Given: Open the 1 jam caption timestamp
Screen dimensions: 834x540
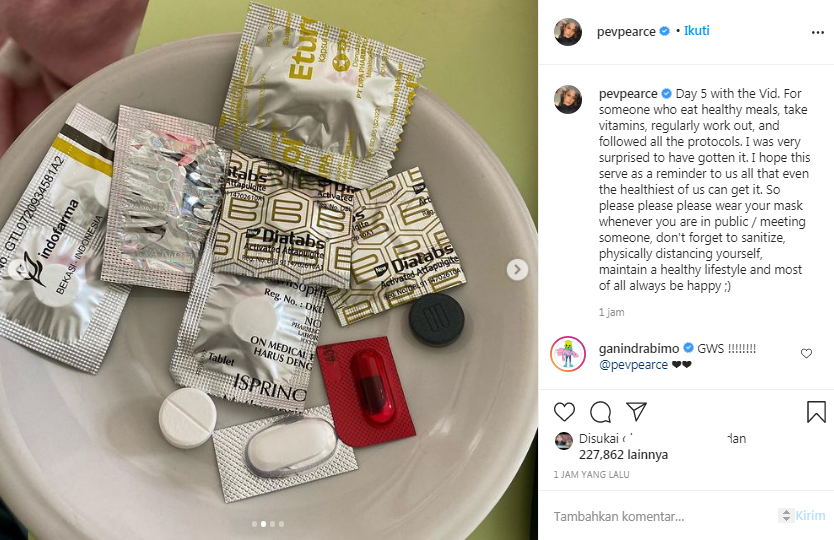Looking at the screenshot, I should point(612,312).
